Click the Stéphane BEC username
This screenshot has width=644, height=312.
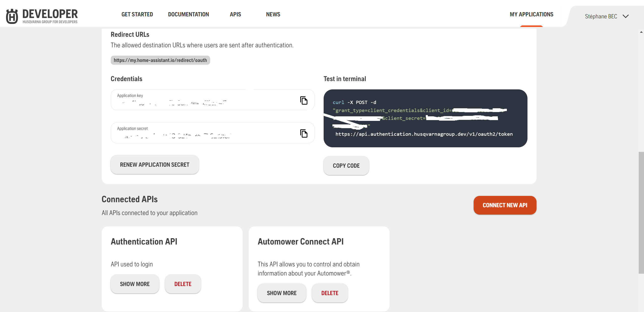(x=601, y=16)
